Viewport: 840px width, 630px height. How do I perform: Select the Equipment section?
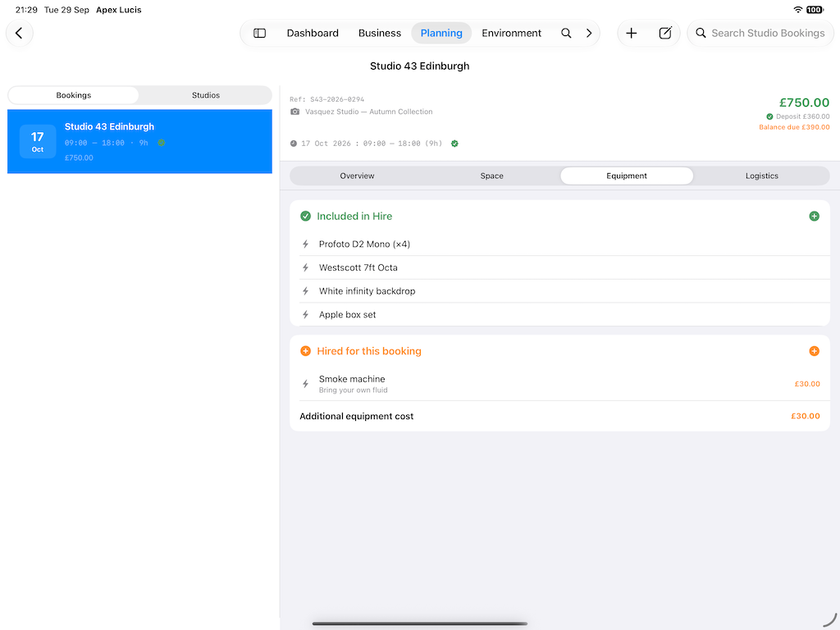(x=627, y=176)
